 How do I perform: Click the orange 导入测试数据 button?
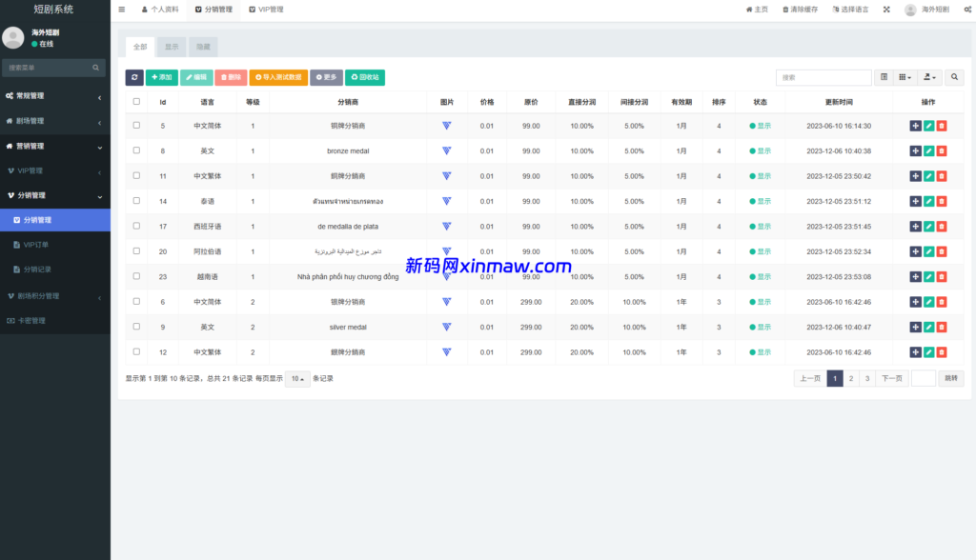coord(278,77)
